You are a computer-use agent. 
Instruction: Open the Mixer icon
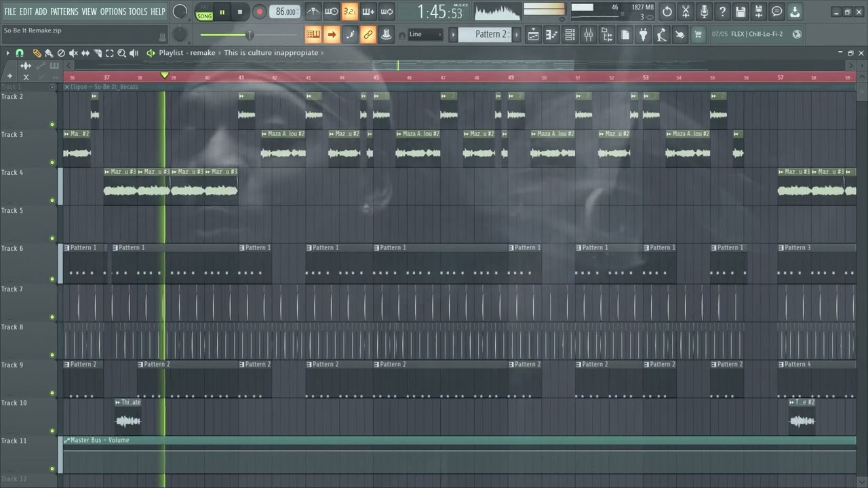coord(589,35)
